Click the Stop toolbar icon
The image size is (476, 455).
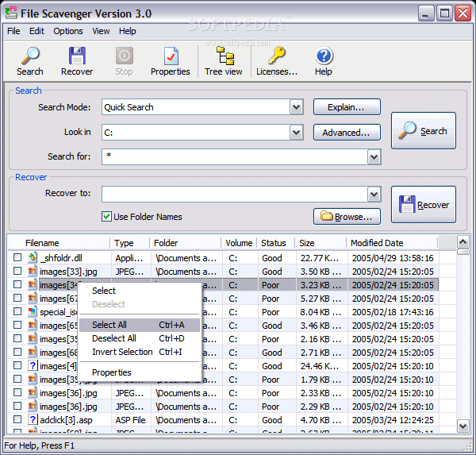click(x=125, y=56)
